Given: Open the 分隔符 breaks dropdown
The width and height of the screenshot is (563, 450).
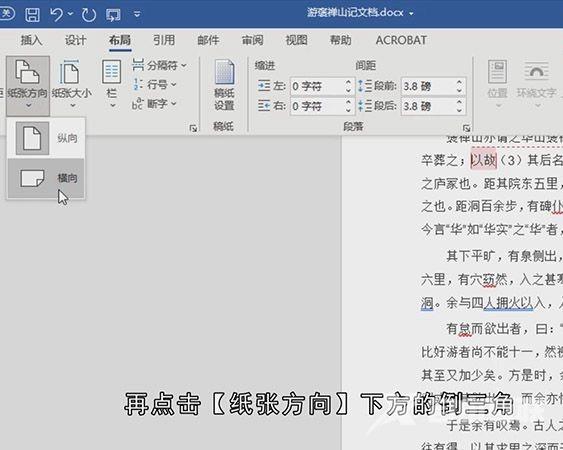Looking at the screenshot, I should (x=159, y=65).
